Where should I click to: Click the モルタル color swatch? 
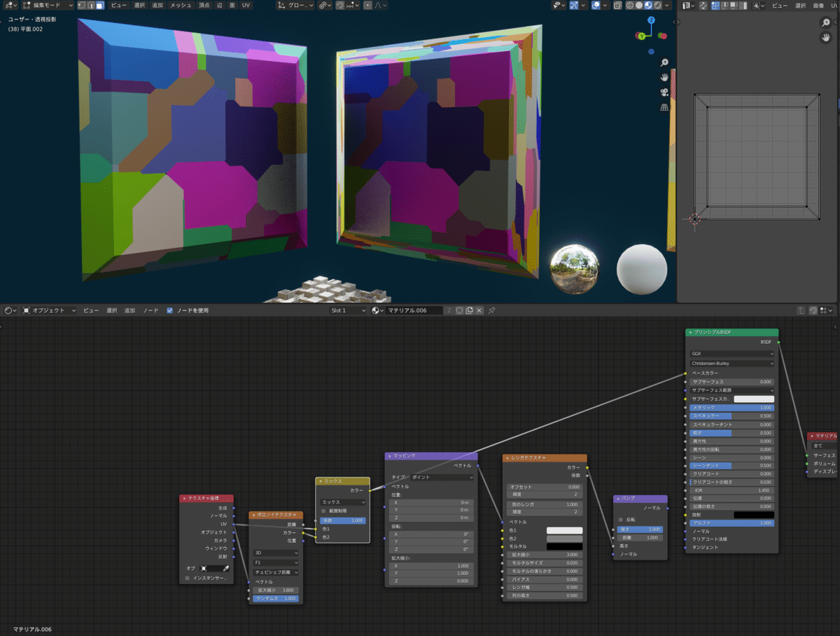[x=564, y=546]
